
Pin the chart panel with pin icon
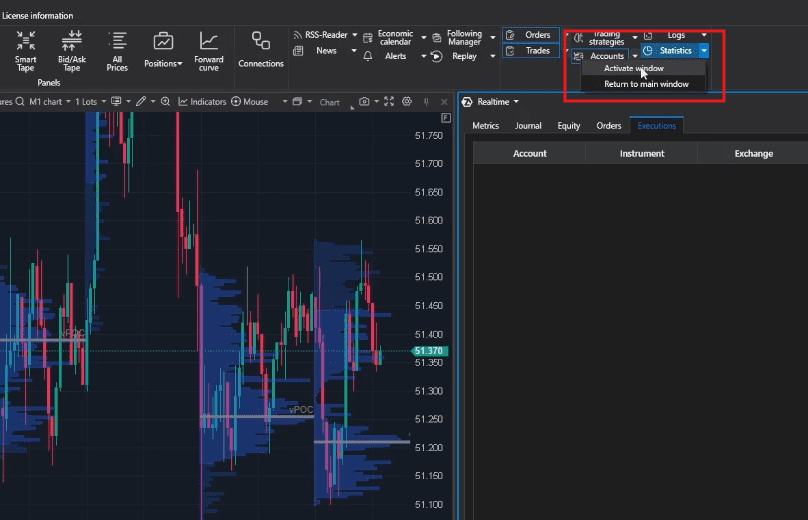427,102
